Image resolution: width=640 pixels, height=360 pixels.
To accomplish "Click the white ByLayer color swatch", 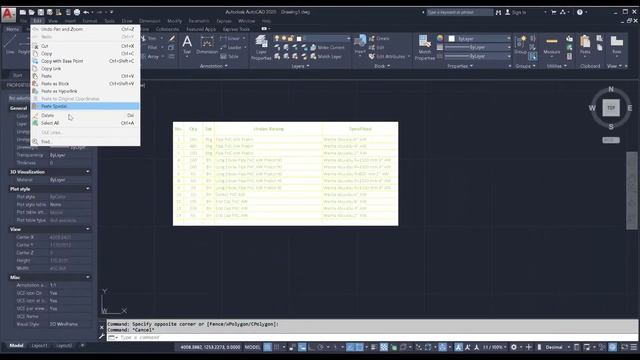I will 451,39.
